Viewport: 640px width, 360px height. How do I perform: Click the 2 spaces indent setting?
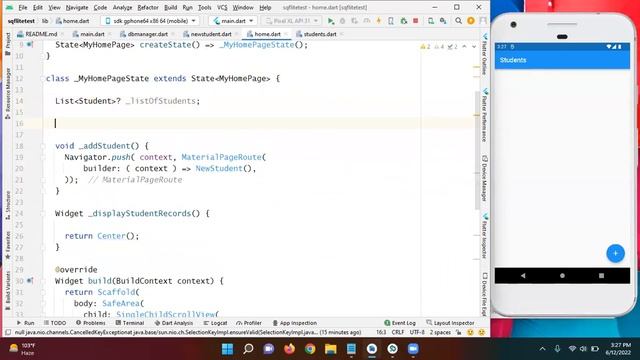(x=440, y=332)
